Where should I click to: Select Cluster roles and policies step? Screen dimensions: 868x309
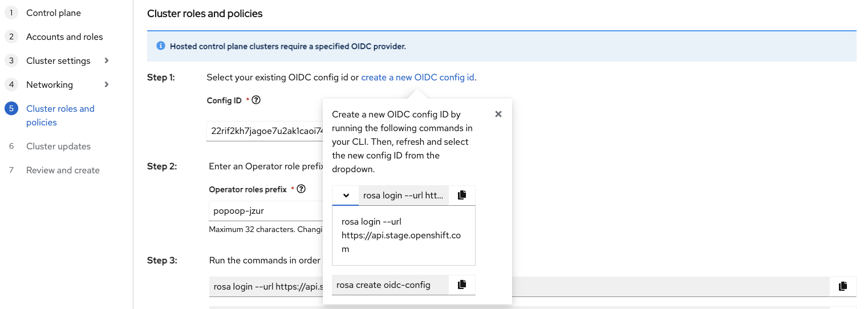(x=60, y=115)
